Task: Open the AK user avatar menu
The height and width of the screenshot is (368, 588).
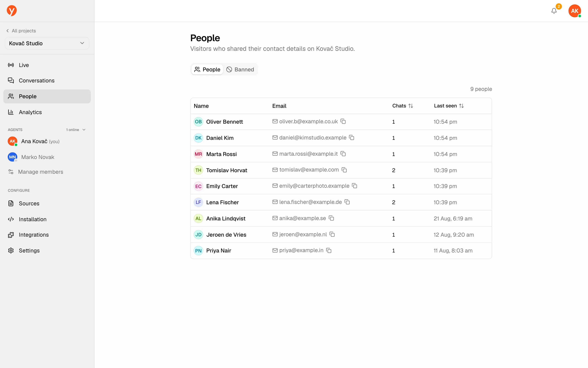Action: [x=574, y=11]
